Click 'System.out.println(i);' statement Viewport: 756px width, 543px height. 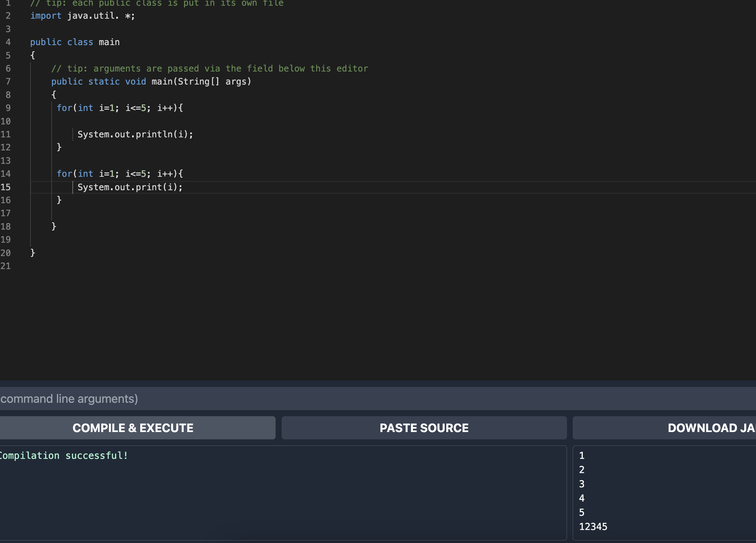[x=135, y=135]
